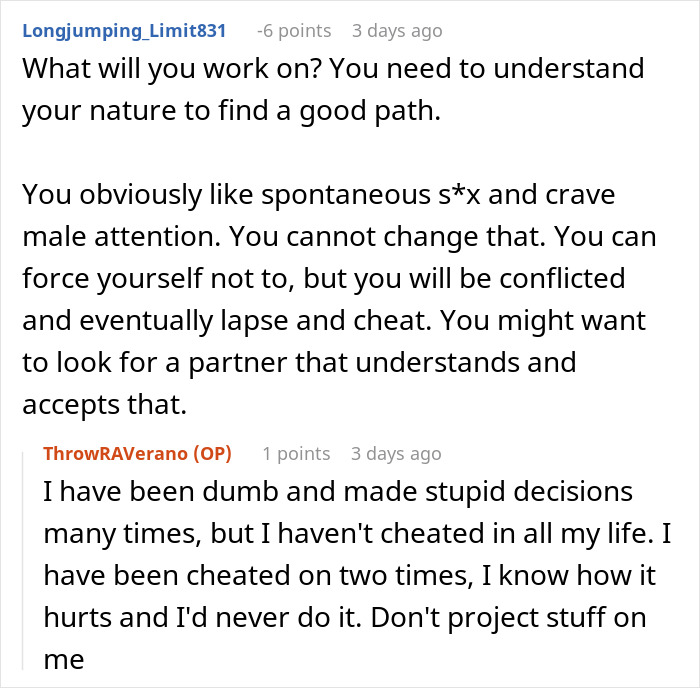Screen dimensions: 700x688
Task: Click the text "accepts that."
Action: (x=104, y=404)
